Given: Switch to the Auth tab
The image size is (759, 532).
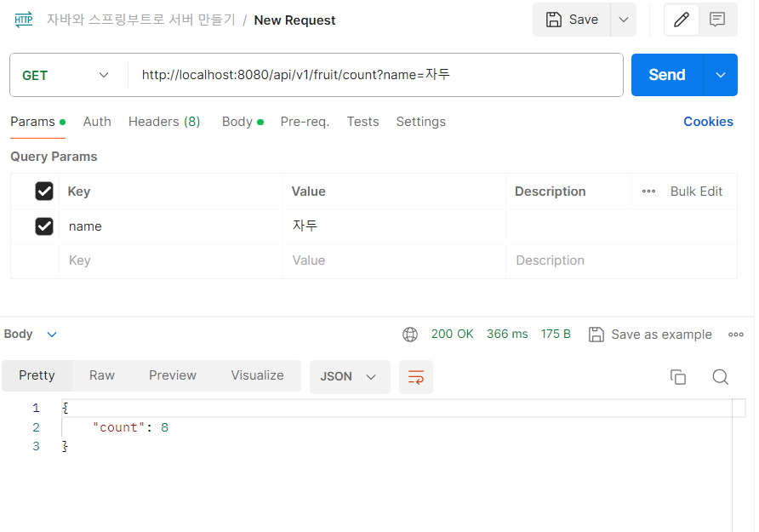Looking at the screenshot, I should pyautogui.click(x=97, y=122).
